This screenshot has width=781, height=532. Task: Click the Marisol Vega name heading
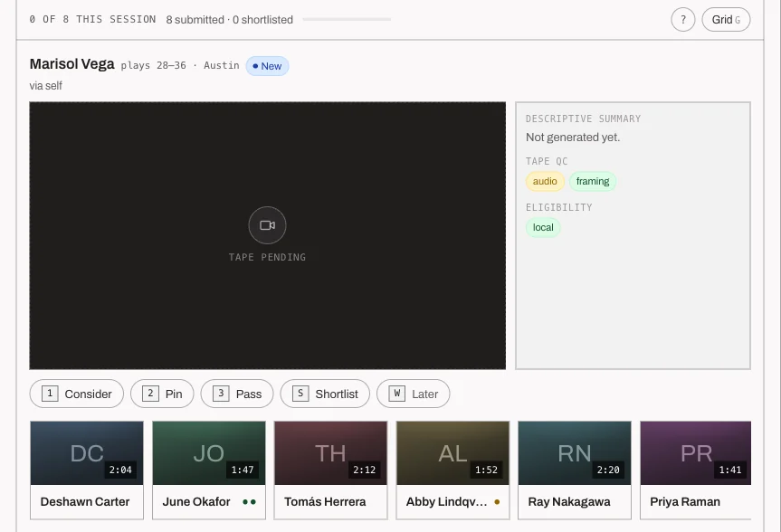[x=72, y=64]
